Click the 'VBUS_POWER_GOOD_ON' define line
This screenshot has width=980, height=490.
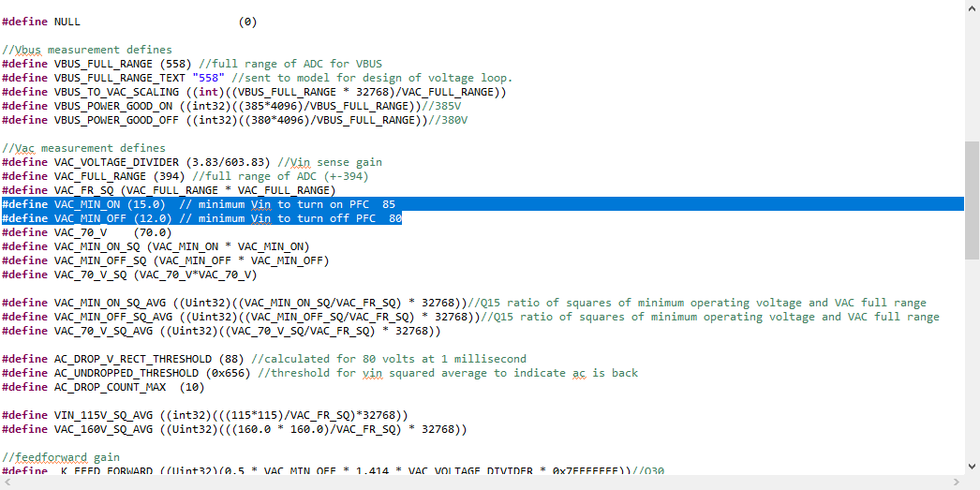pos(231,106)
